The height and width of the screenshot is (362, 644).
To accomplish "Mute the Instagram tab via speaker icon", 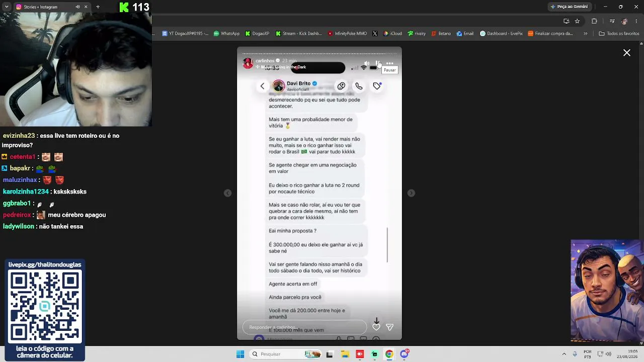I will [77, 7].
